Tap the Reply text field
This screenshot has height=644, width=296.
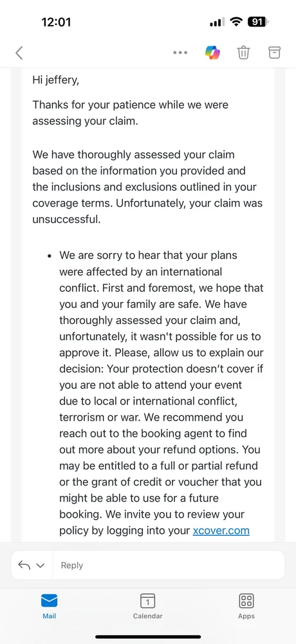tap(169, 565)
